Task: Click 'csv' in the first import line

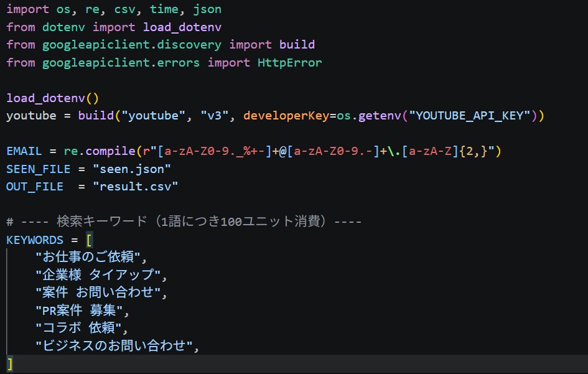Action: 124,9
